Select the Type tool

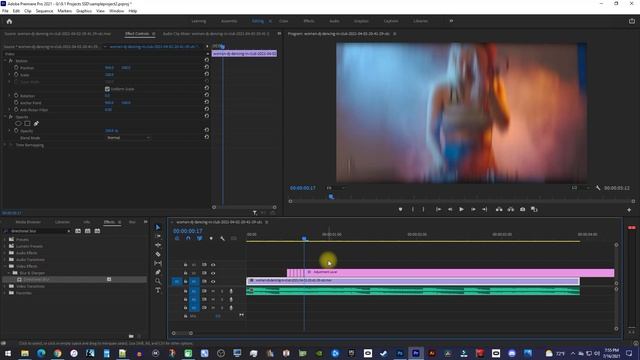pyautogui.click(x=158, y=290)
